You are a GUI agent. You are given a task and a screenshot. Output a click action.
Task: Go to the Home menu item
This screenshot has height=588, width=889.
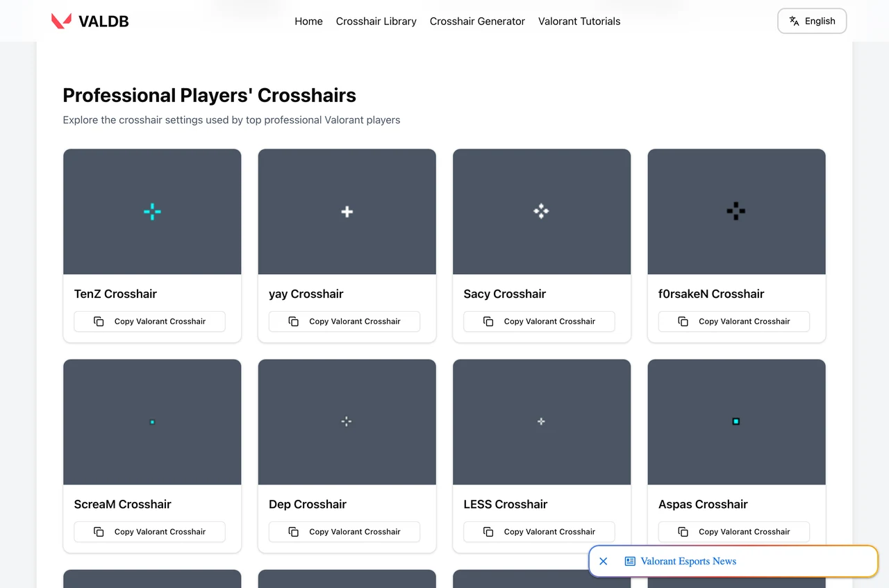[x=308, y=21]
